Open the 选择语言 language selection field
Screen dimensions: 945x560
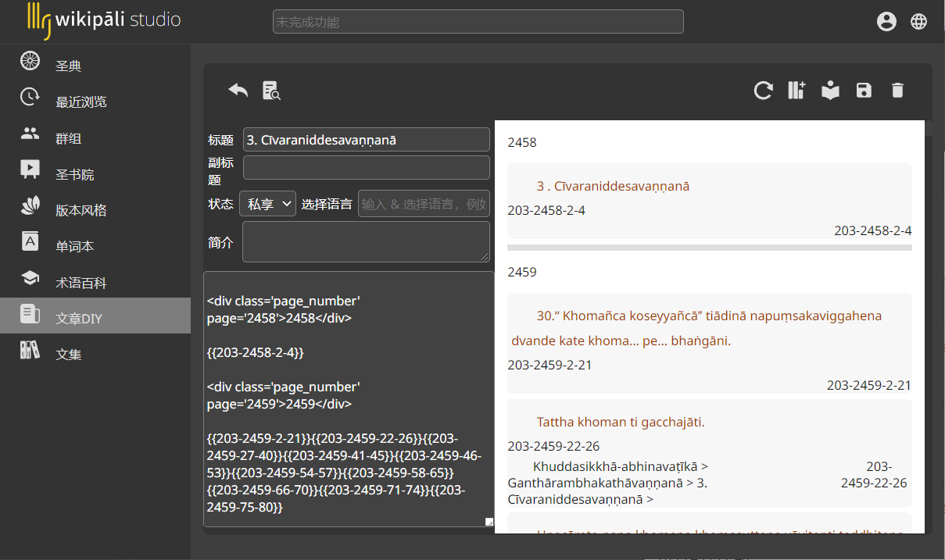[424, 204]
